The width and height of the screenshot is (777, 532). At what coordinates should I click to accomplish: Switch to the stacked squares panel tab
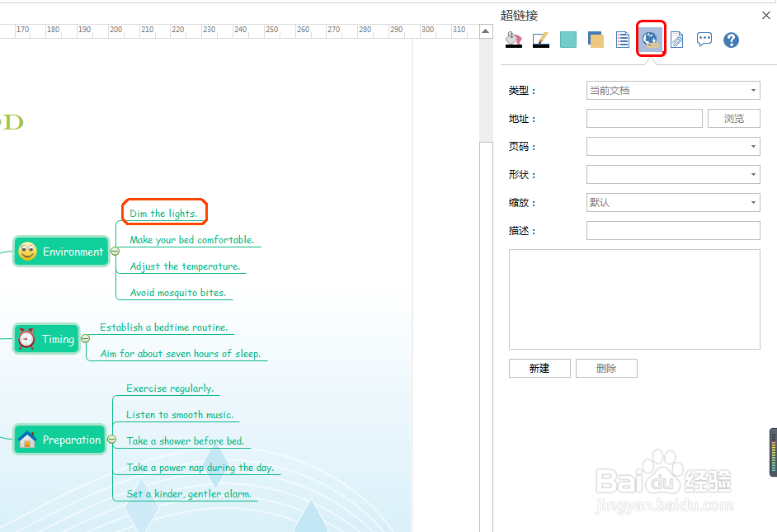click(596, 39)
